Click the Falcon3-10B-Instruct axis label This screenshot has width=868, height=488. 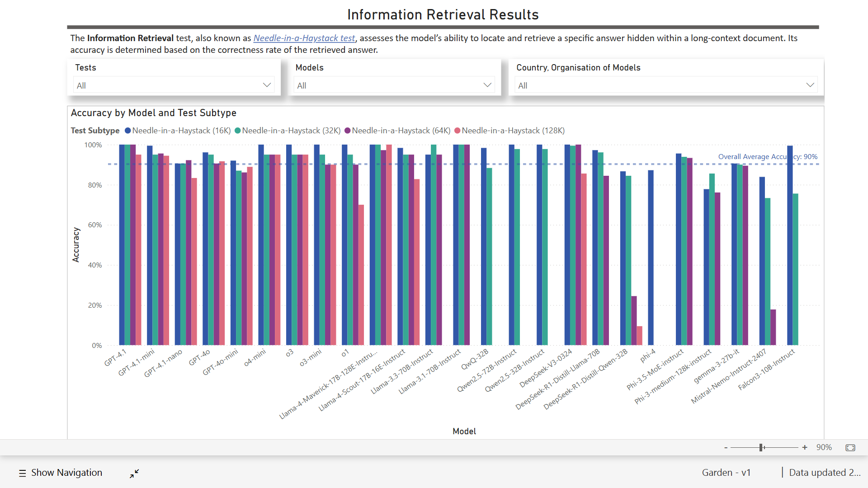pos(766,370)
